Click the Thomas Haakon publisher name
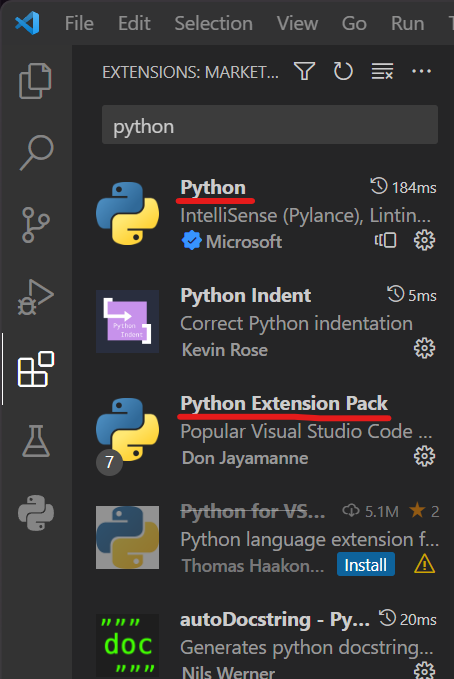The image size is (454, 679). tap(253, 566)
